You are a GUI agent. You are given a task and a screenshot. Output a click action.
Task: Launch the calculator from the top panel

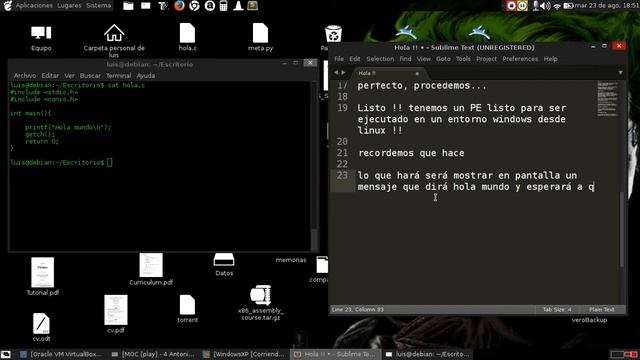[223, 6]
